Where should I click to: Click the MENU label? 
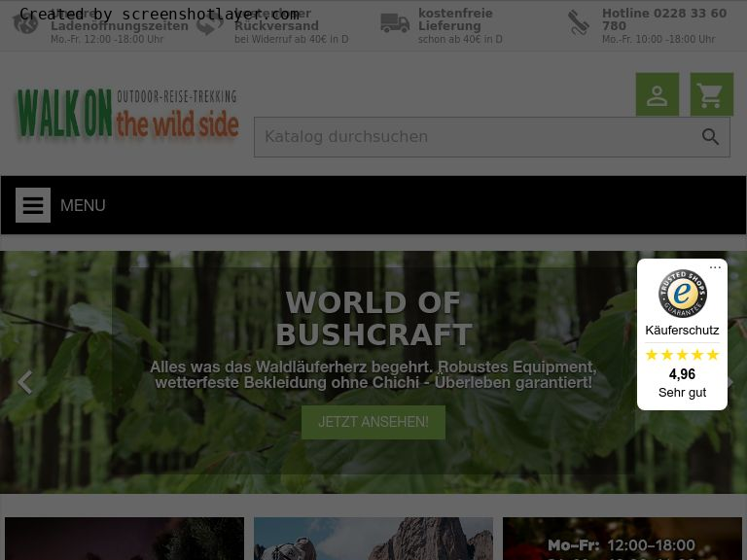tap(83, 205)
